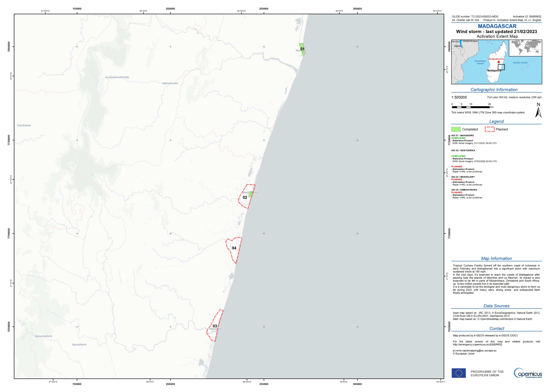This screenshot has width=555, height=392.
Task: Click the Marolambo place name
Action: click(x=170, y=83)
